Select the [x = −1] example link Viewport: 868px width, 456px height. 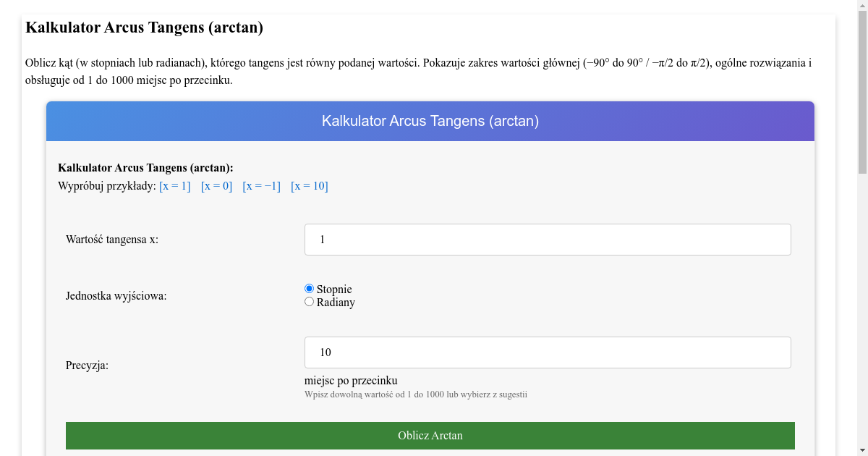(x=261, y=186)
